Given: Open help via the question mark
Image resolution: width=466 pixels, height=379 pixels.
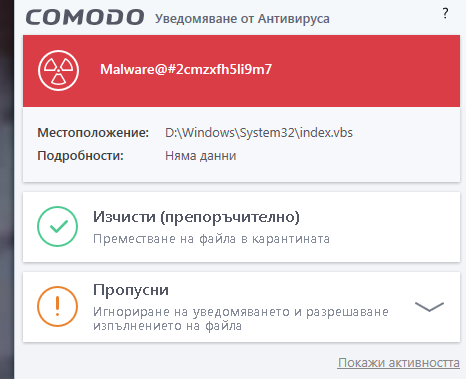Looking at the screenshot, I should click(x=445, y=13).
